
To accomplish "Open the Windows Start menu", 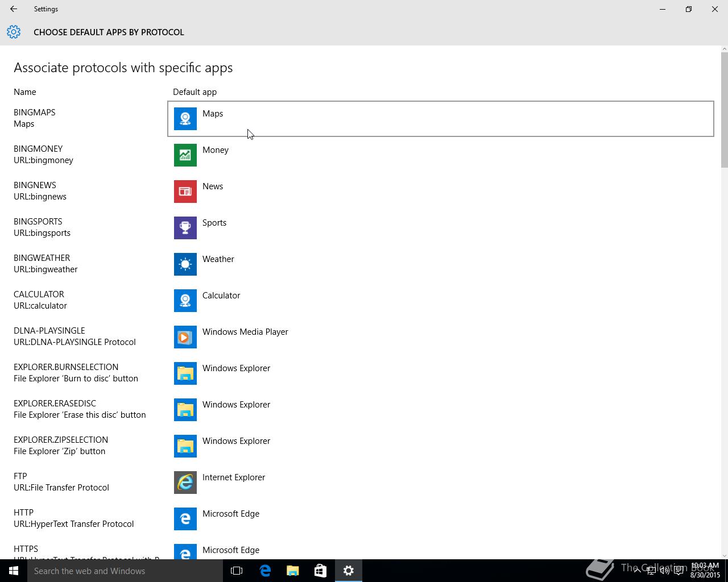I will tap(14, 571).
